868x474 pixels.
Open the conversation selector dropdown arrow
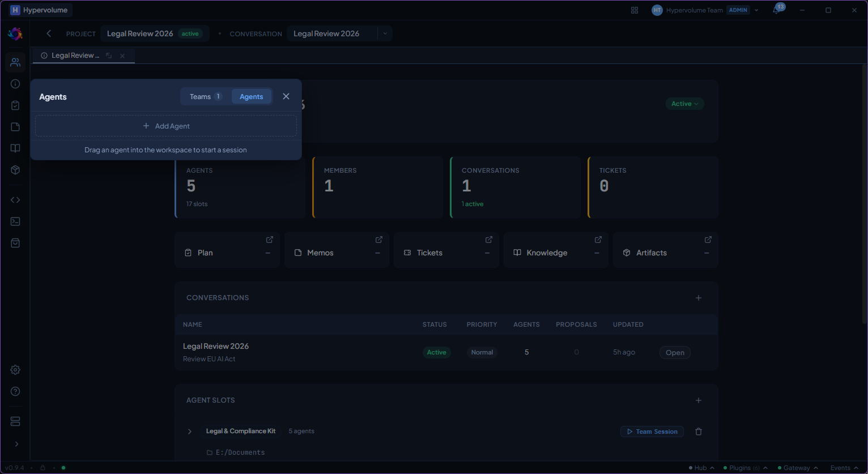coord(385,34)
